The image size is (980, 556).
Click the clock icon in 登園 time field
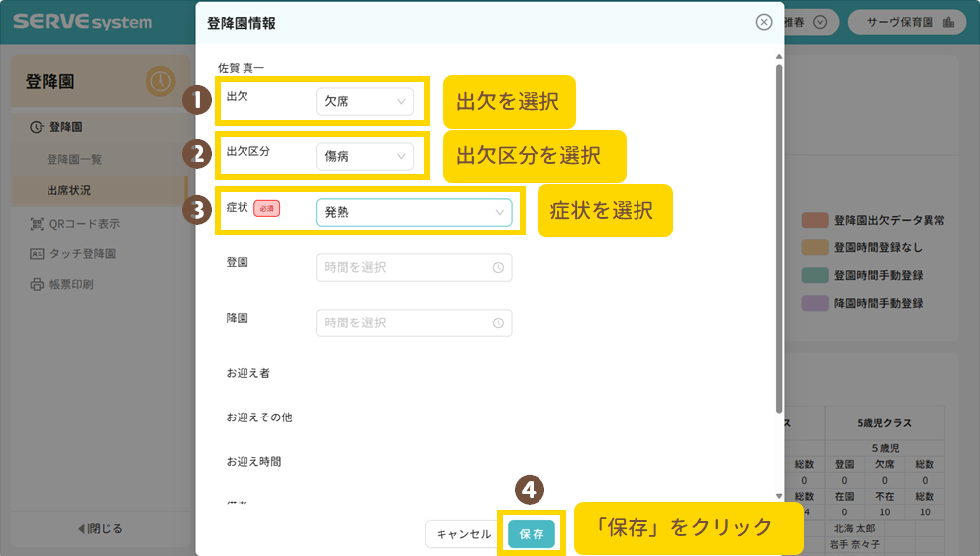[498, 268]
